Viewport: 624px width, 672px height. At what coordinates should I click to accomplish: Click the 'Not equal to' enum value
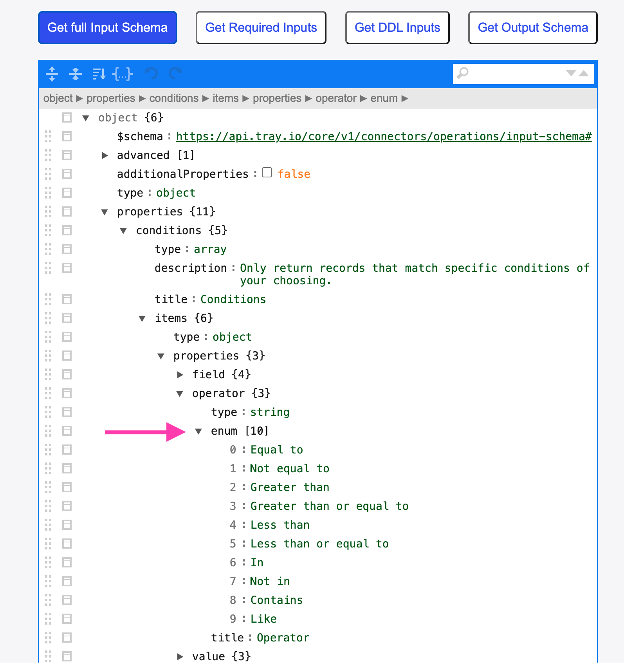290,468
